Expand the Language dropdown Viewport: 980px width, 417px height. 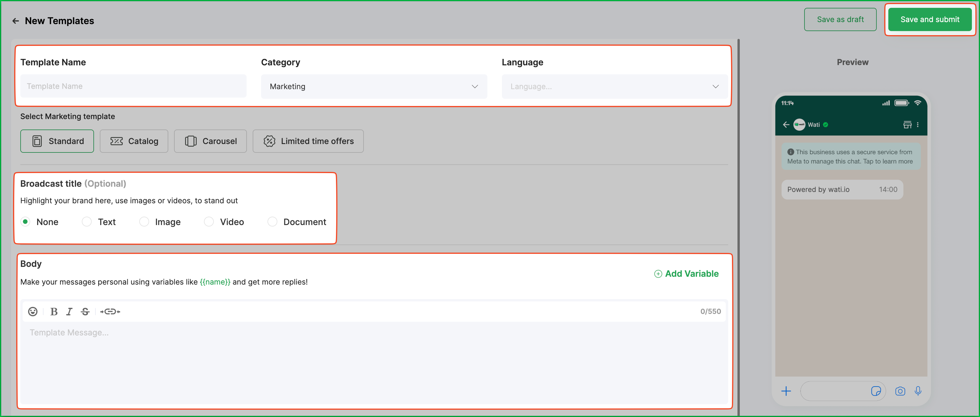tap(614, 87)
